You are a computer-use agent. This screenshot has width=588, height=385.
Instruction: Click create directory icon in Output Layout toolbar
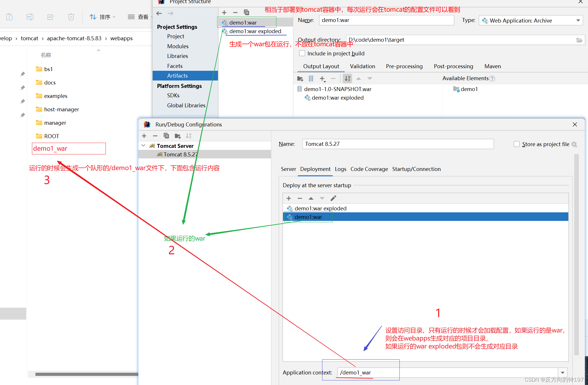point(300,78)
